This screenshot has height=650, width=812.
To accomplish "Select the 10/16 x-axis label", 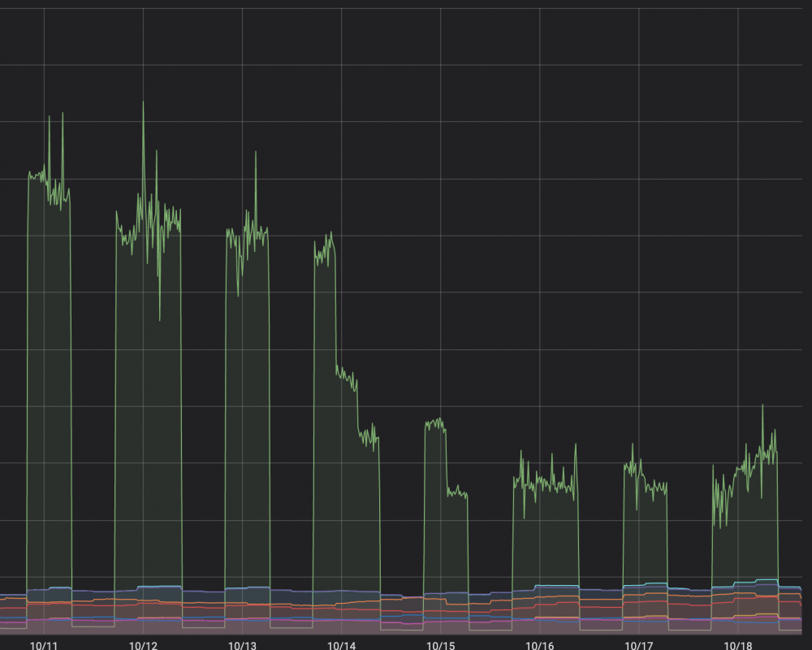I will coord(540,645).
